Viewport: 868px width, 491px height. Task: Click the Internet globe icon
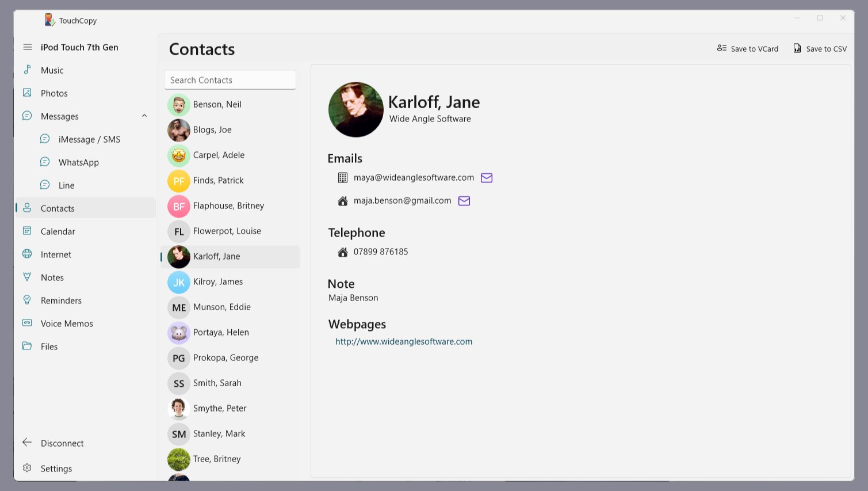click(27, 254)
